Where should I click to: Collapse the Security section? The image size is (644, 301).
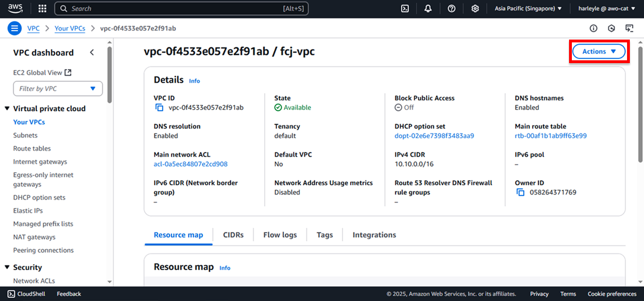tap(7, 267)
